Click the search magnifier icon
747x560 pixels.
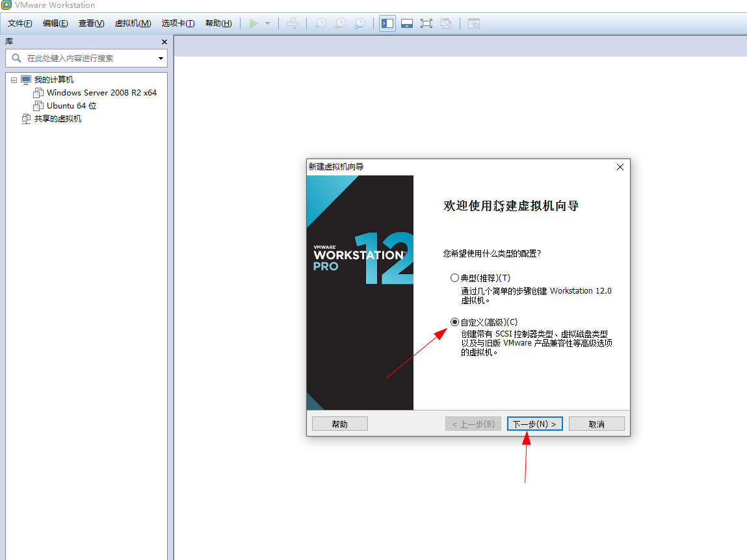click(16, 58)
